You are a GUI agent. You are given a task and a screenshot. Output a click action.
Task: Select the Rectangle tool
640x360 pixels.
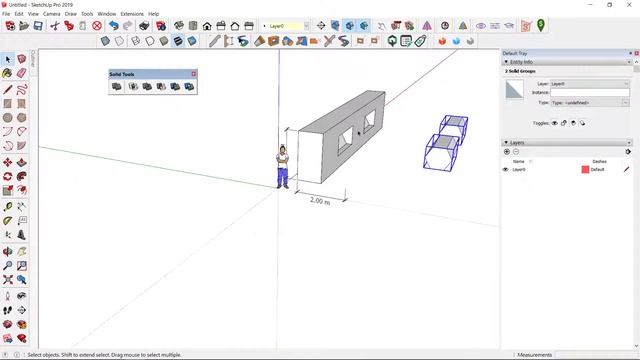(x=7, y=104)
